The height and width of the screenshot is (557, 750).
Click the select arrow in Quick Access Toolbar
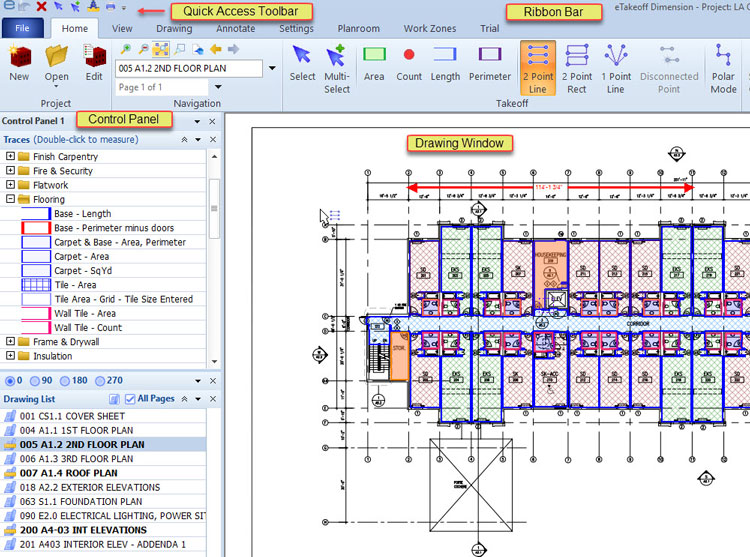[x=58, y=7]
